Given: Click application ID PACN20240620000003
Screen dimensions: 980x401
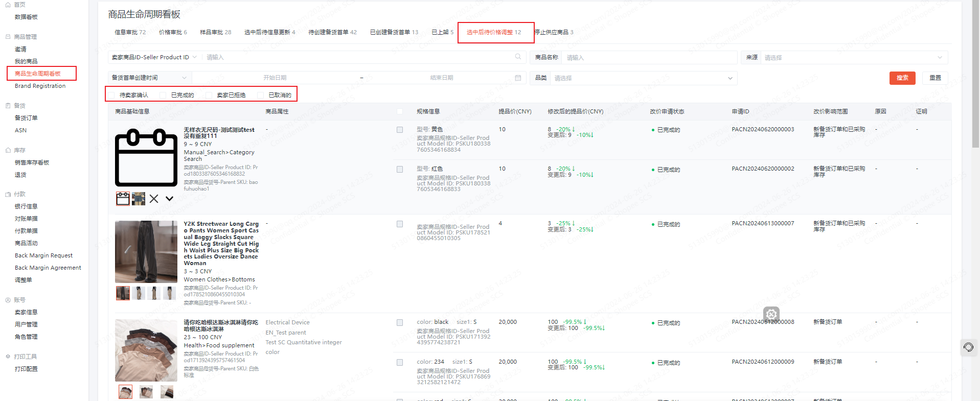Looking at the screenshot, I should click(763, 129).
